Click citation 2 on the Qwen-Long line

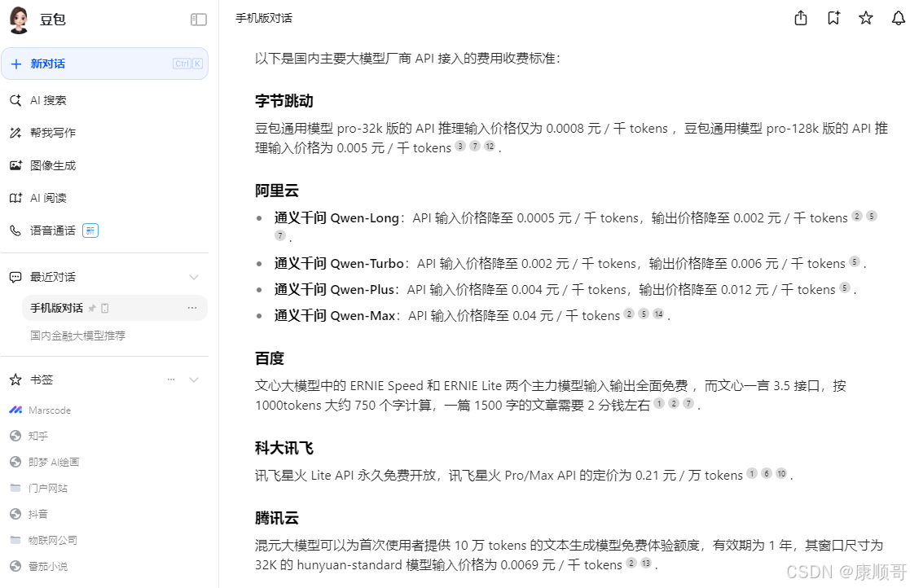tap(857, 217)
